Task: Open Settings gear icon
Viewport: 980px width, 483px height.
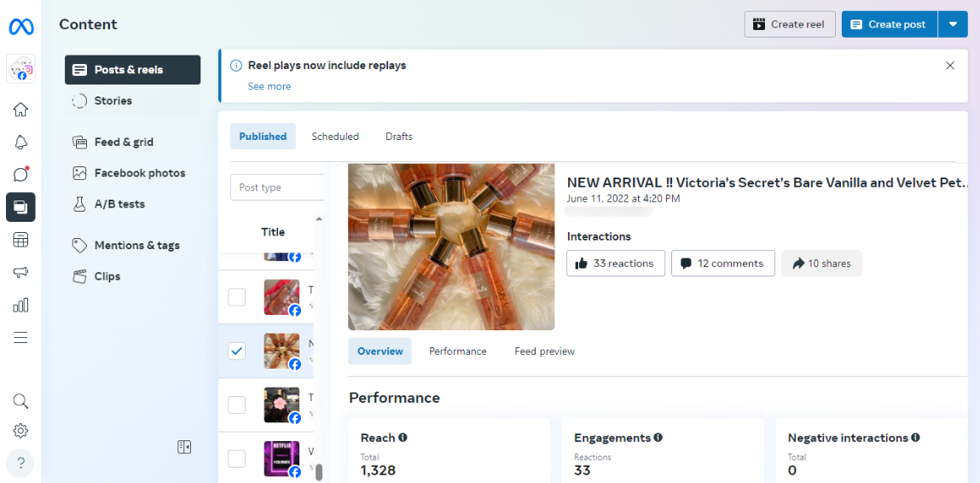Action: (x=20, y=431)
